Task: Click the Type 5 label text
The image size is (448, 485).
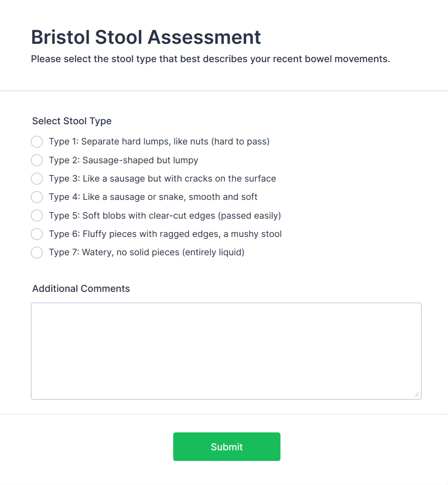Action: (165, 215)
